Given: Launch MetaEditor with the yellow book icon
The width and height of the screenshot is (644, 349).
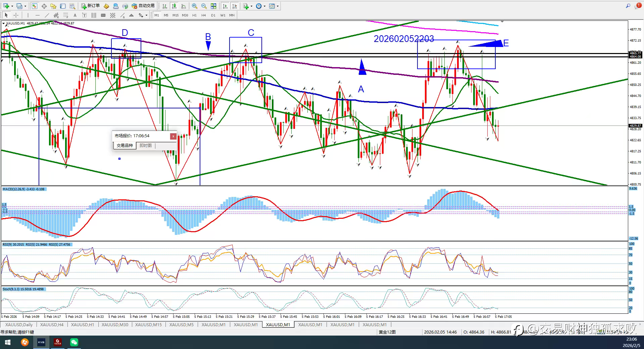Looking at the screenshot, I should (x=106, y=6).
